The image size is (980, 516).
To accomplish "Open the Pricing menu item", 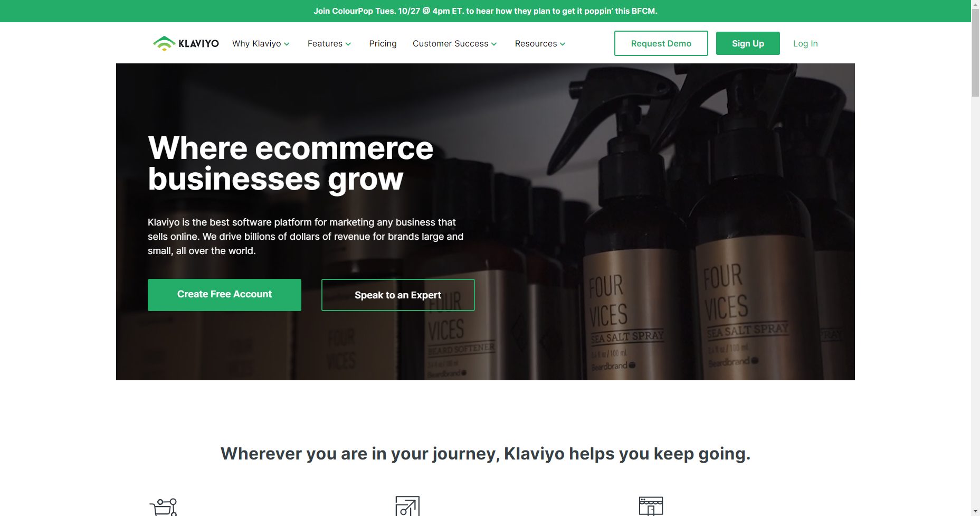I will click(x=383, y=43).
